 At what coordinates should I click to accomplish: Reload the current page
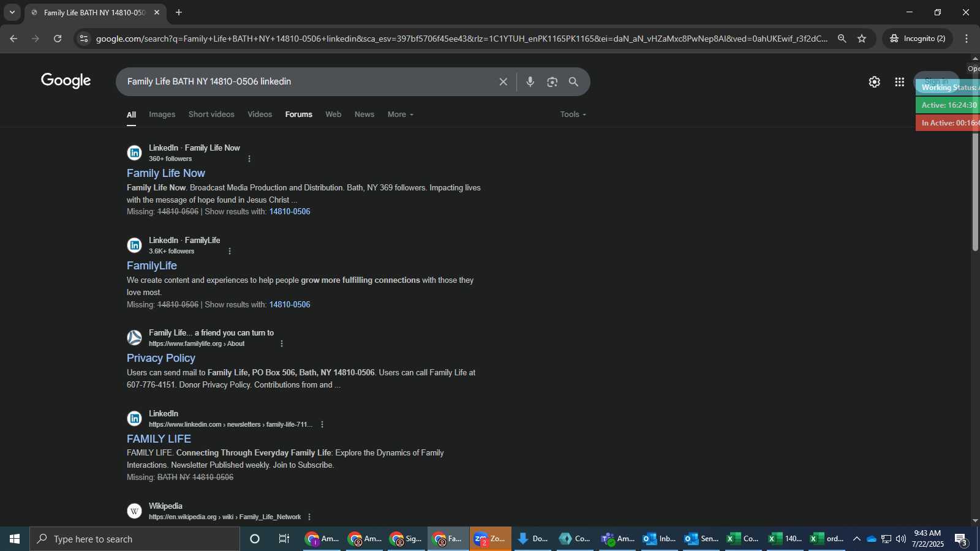(x=58, y=39)
